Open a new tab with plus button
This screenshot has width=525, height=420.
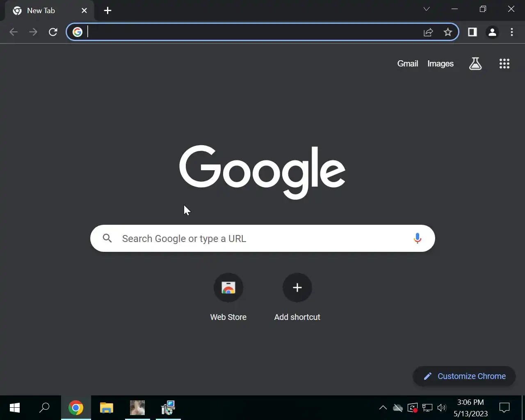click(x=107, y=11)
